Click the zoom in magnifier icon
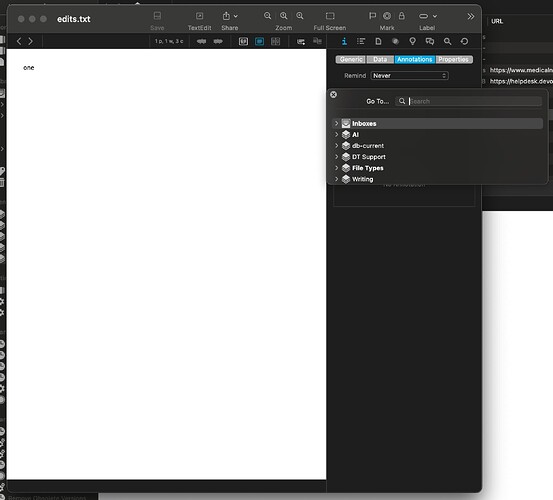 point(300,16)
